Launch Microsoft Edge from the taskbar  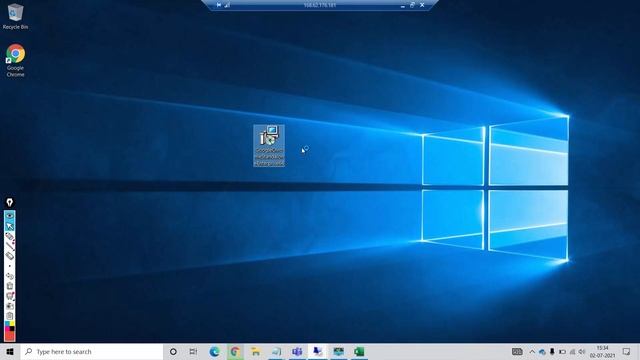pos(214,351)
